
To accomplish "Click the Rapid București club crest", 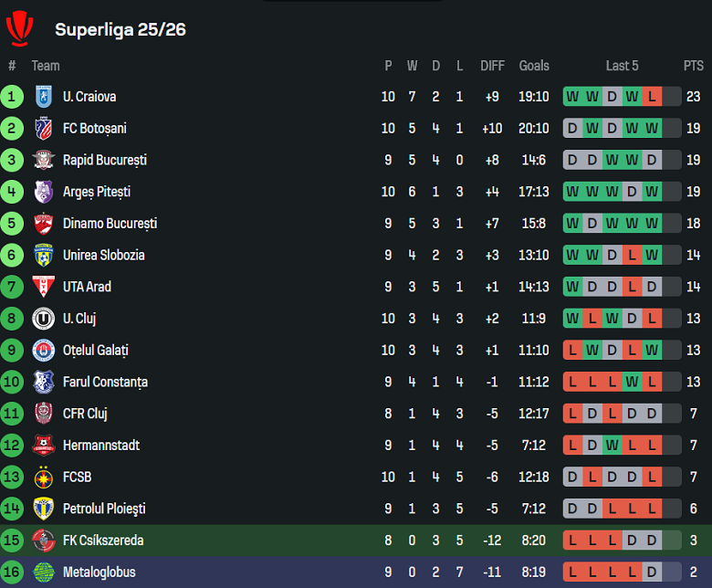I will click(43, 161).
